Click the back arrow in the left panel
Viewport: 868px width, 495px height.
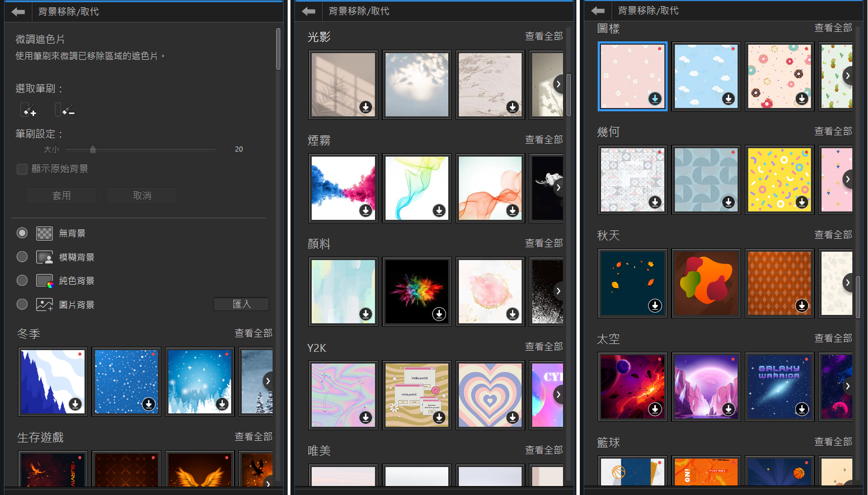[x=18, y=12]
